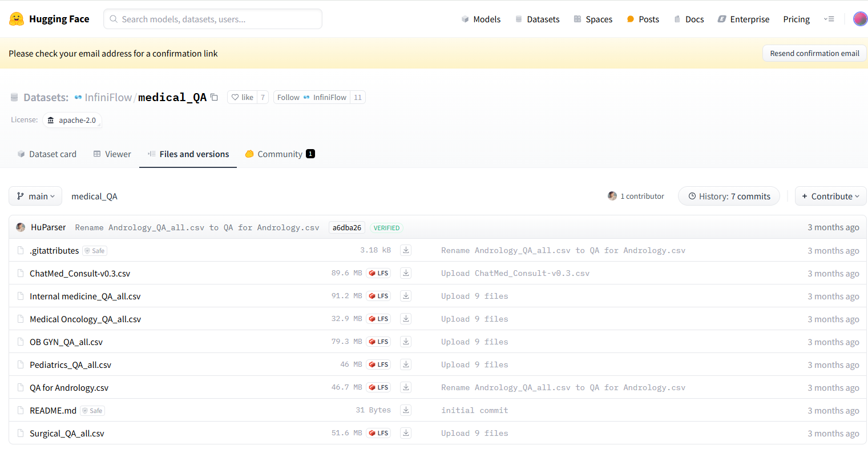Click Safe badge next to README.md

pos(92,411)
